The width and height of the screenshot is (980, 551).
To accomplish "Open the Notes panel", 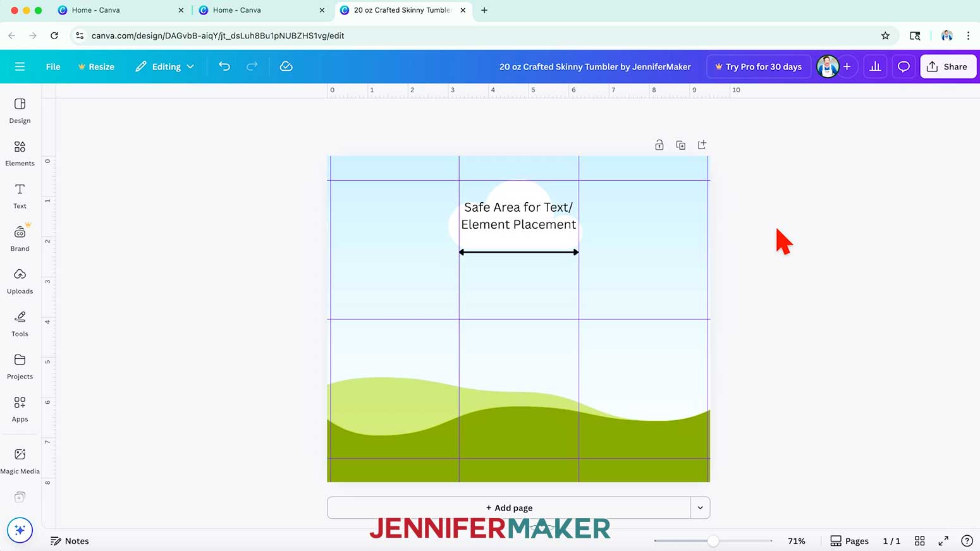I will 70,541.
